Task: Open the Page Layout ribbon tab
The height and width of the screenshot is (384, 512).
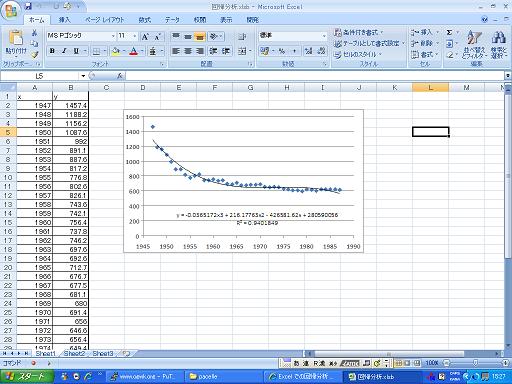Action: tap(104, 20)
